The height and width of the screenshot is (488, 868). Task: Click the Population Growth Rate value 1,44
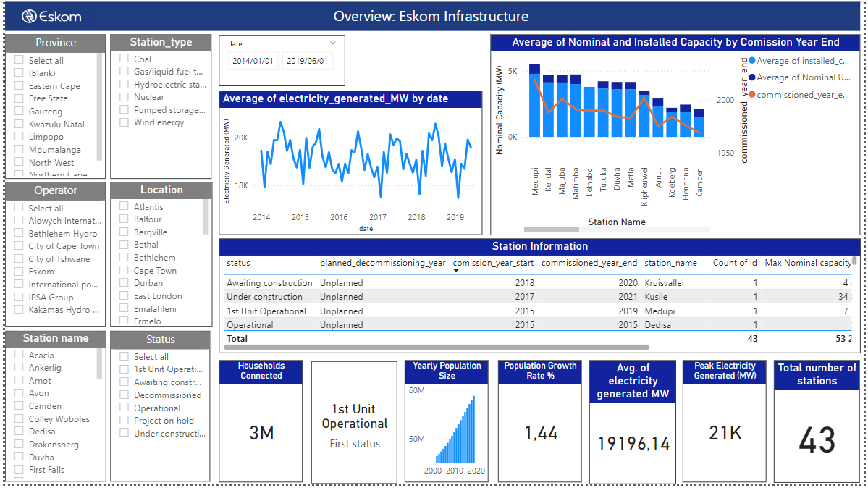click(x=541, y=432)
